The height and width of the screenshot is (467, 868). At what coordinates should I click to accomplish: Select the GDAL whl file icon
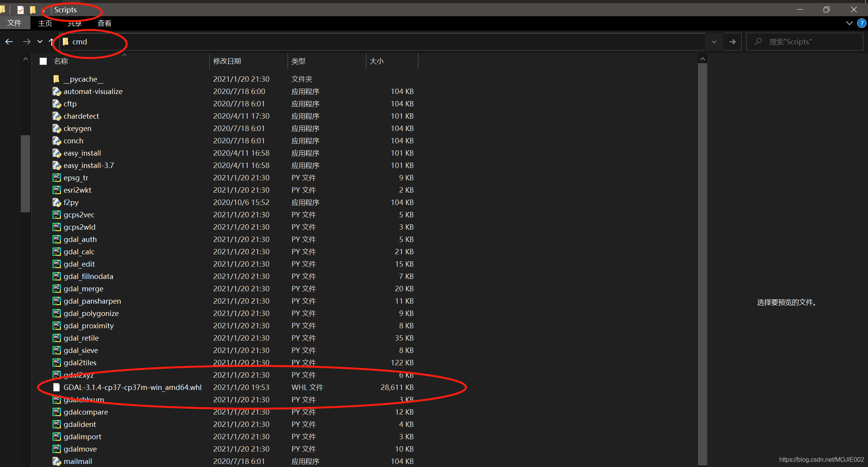(57, 387)
